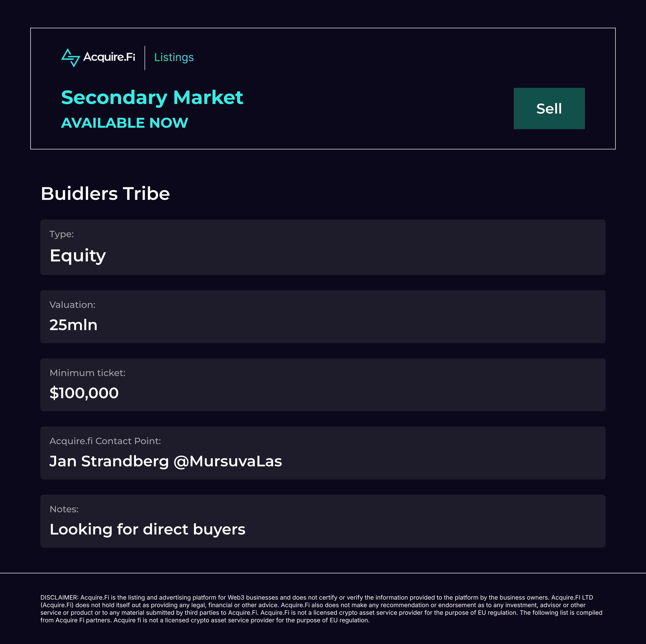Click the Buidlers Tribe listing title
The height and width of the screenshot is (644, 646).
105,194
